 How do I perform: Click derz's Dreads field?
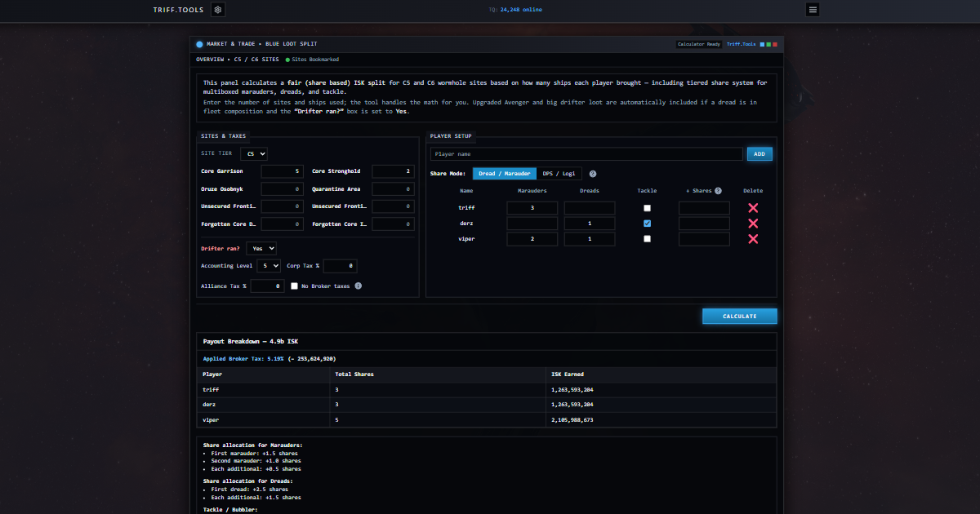[x=589, y=224]
